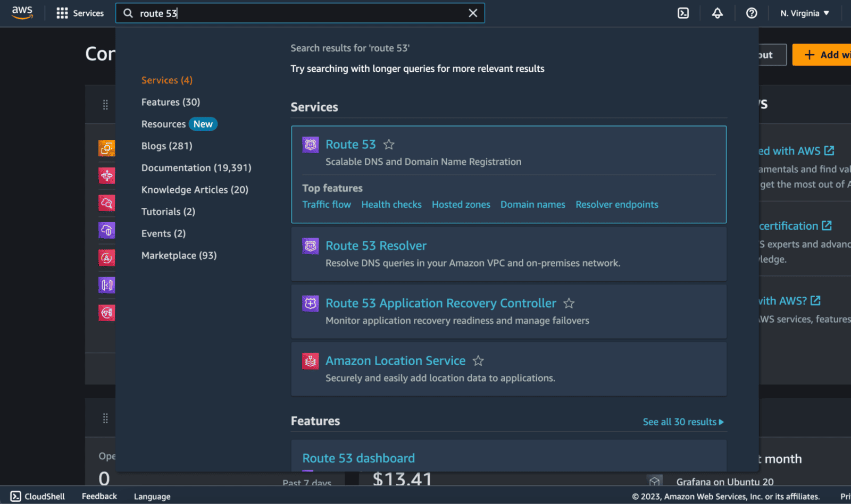Image resolution: width=851 pixels, height=504 pixels.
Task: Open the notifications bell
Action: (717, 13)
